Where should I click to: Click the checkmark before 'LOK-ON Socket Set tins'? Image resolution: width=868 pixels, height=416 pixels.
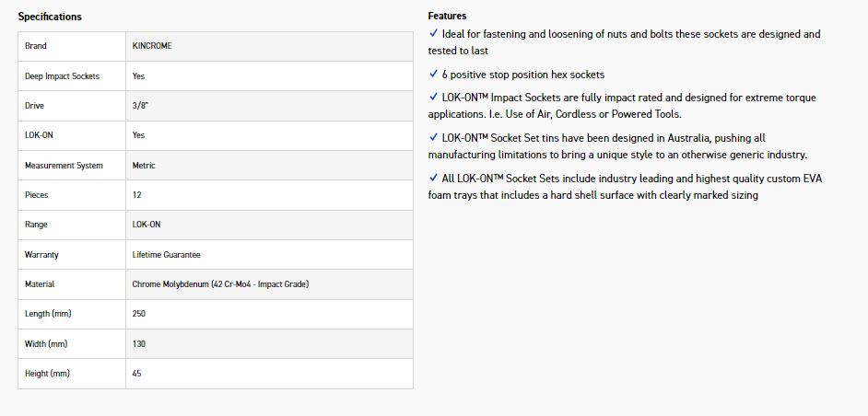pyautogui.click(x=433, y=138)
